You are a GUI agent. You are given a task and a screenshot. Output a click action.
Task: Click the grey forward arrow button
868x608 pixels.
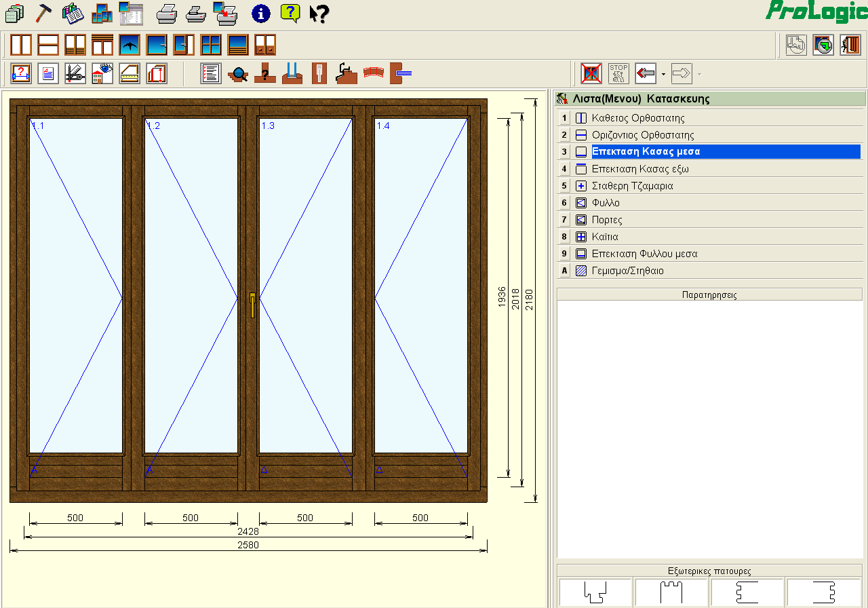(682, 73)
